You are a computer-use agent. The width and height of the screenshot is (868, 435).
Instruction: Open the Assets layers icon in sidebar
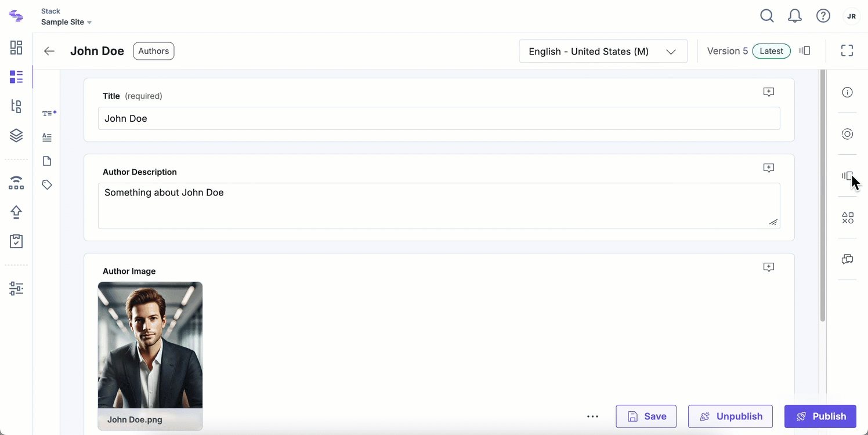tap(16, 135)
